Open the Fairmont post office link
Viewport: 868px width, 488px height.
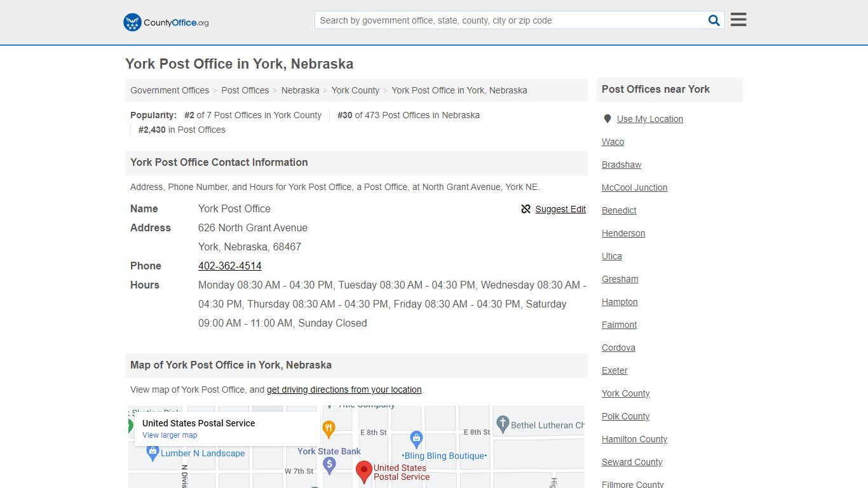[620, 325]
